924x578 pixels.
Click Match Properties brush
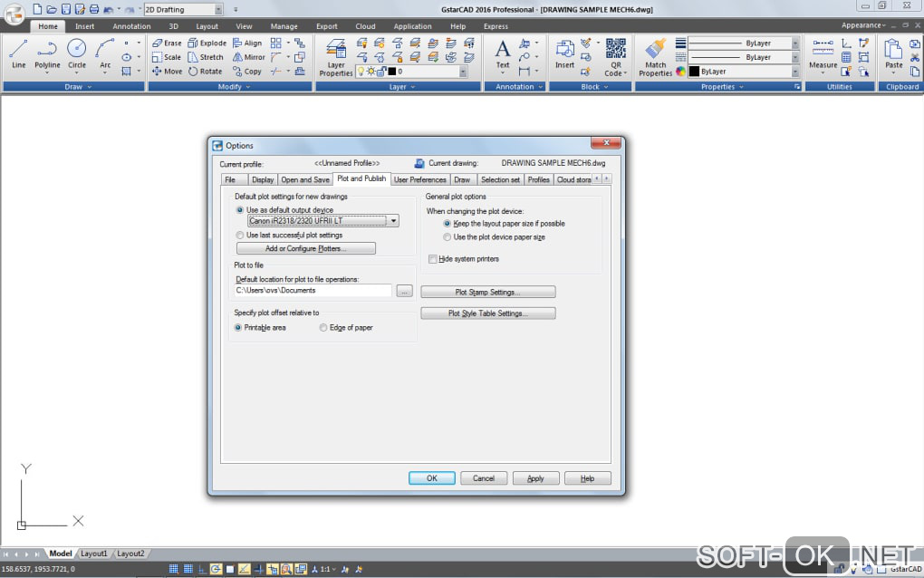pos(655,57)
